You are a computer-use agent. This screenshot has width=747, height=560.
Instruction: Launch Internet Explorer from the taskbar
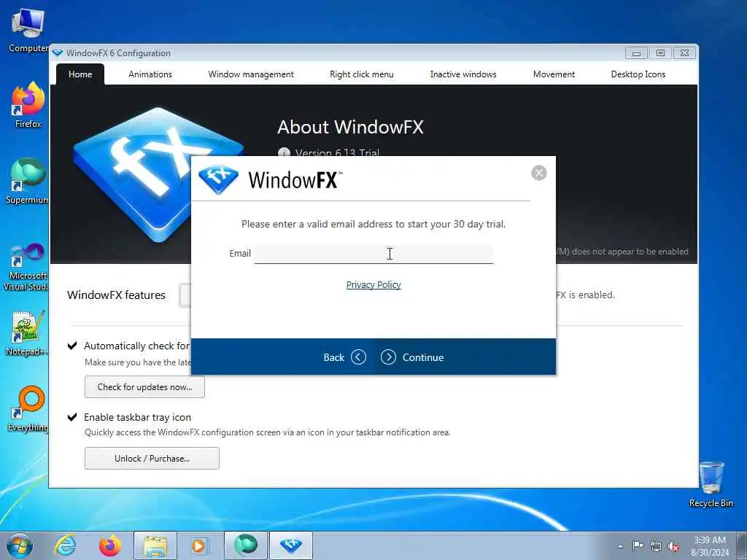pyautogui.click(x=65, y=545)
